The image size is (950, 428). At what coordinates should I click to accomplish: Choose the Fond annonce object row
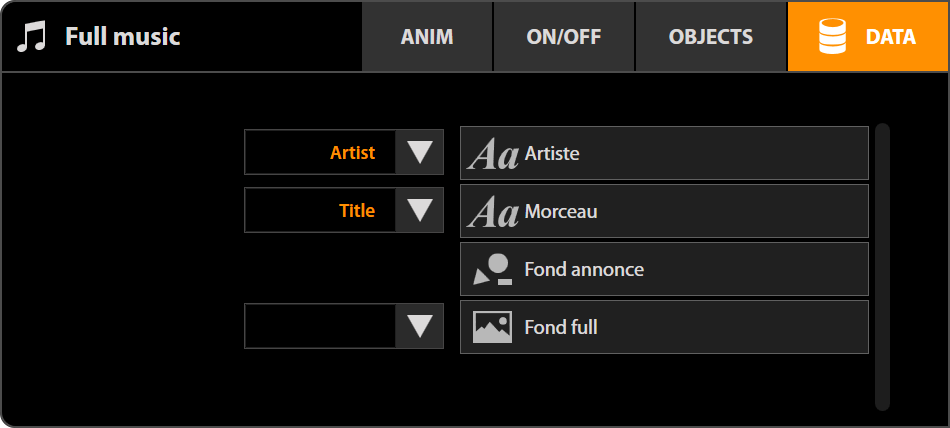690,269
